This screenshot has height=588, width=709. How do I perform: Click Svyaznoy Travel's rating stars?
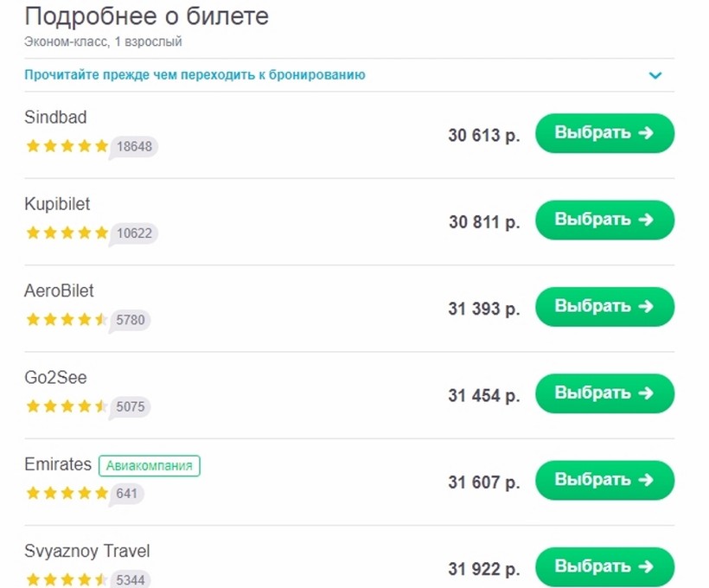67,579
